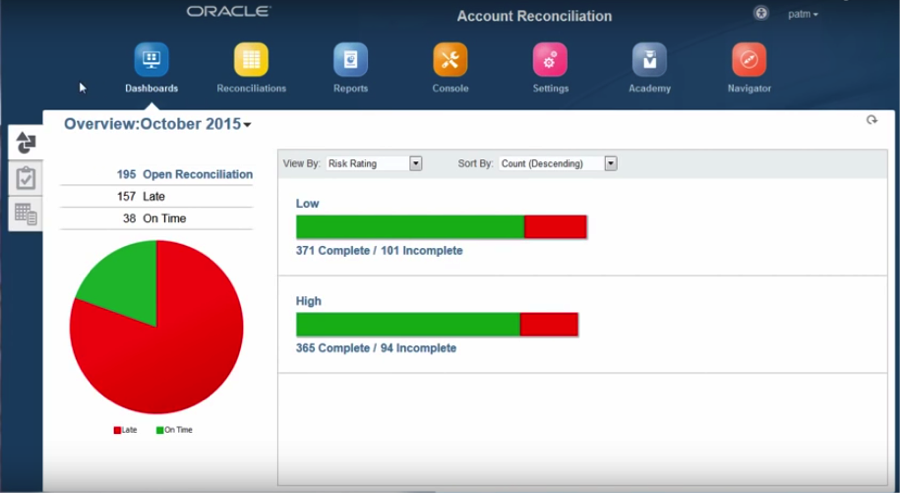Click the Settings label
The height and width of the screenshot is (493, 900).
pos(550,88)
